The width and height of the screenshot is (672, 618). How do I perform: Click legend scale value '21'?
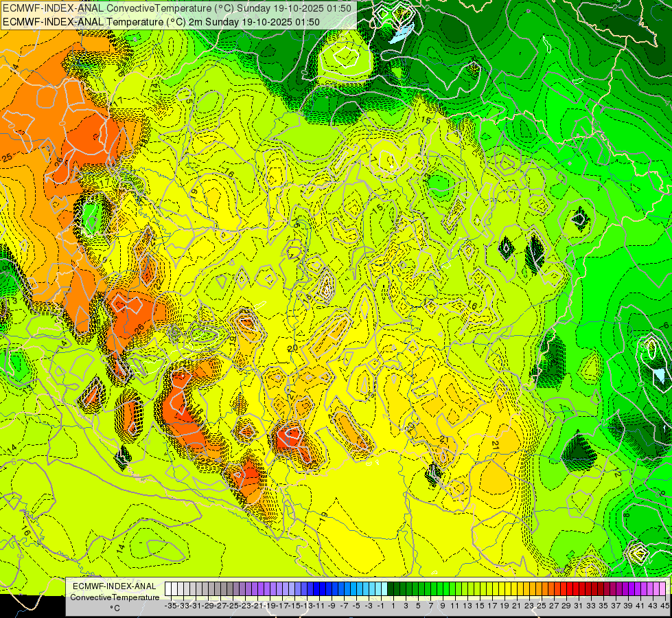(x=516, y=606)
